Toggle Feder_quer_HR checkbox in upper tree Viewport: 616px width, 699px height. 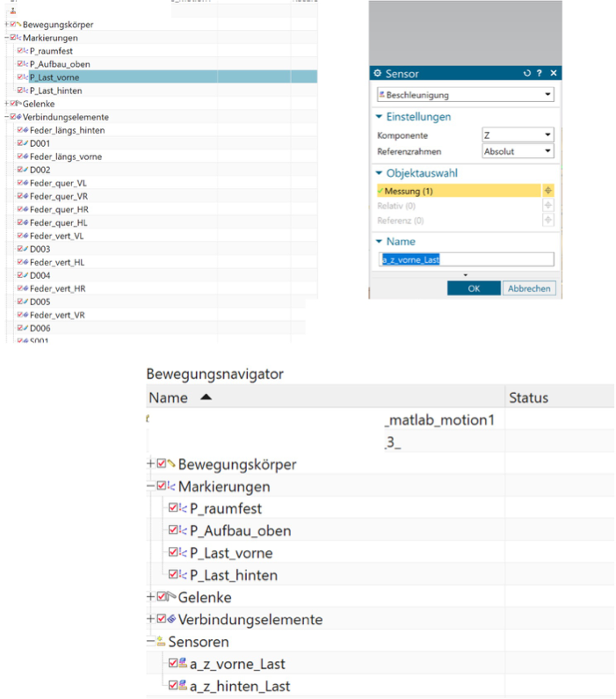click(x=20, y=209)
